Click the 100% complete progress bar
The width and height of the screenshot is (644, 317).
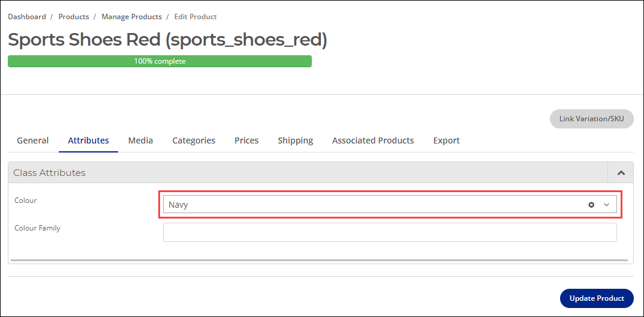(x=160, y=61)
